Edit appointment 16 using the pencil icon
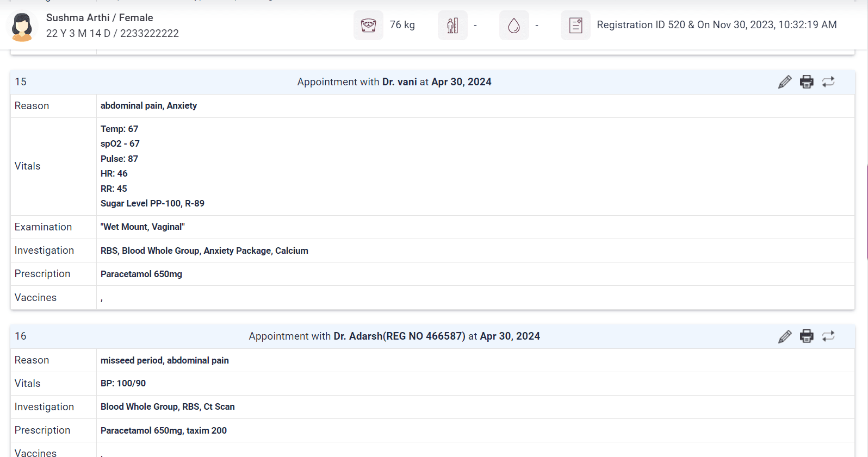This screenshot has width=868, height=457. 784,336
